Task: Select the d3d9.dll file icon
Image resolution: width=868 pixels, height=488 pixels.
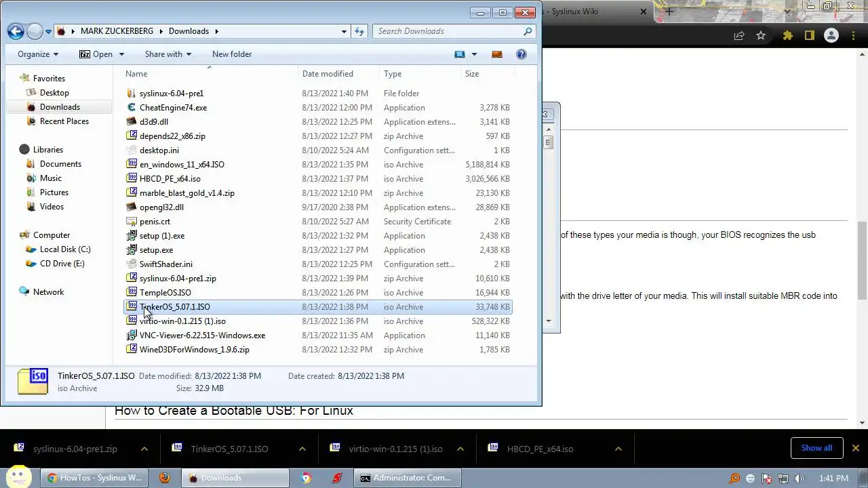Action: (132, 122)
